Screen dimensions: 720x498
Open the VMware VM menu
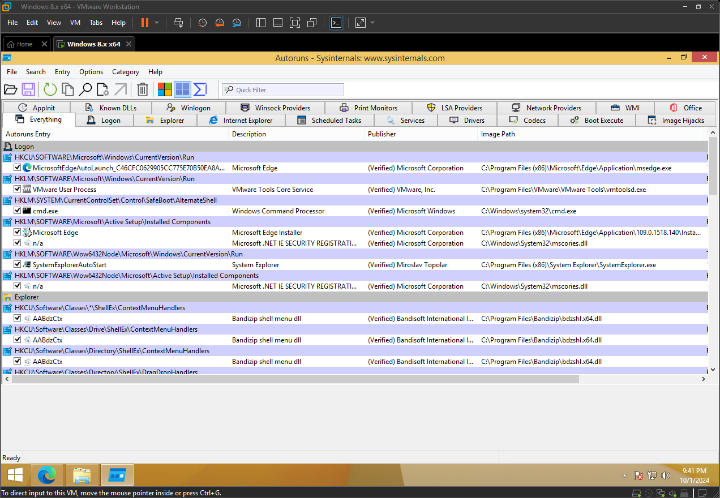coord(75,22)
